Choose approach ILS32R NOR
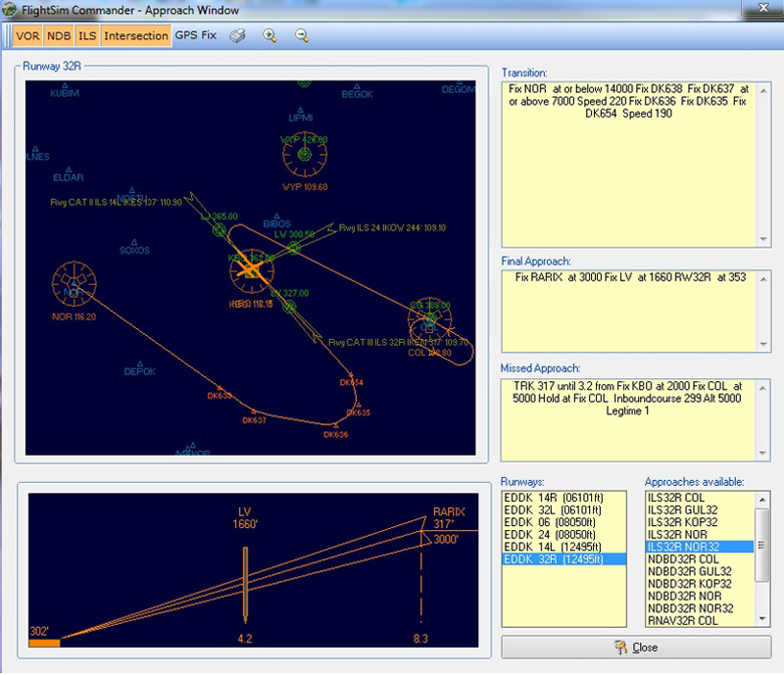784x675 pixels. pos(700,535)
